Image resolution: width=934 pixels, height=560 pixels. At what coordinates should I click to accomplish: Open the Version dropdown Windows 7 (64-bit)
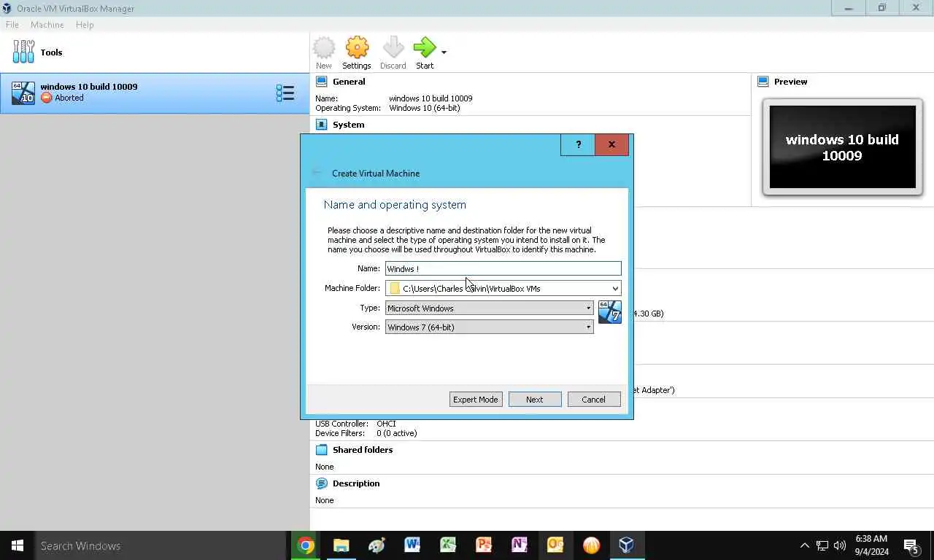(489, 327)
